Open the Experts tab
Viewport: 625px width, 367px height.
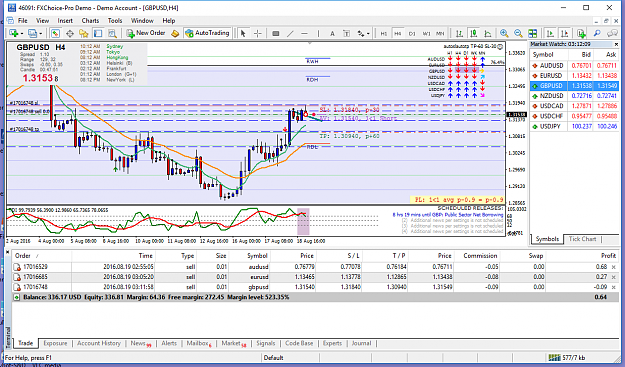point(332,343)
